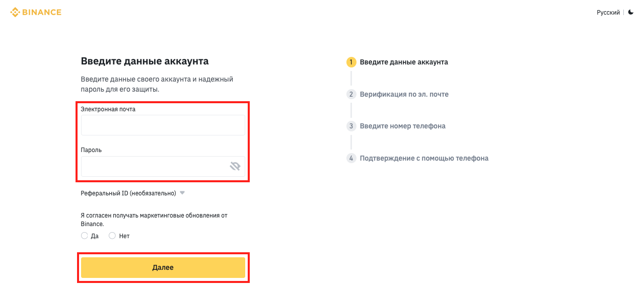Select step "Введите данные аккаунта" label
644x287 pixels.
click(x=404, y=62)
